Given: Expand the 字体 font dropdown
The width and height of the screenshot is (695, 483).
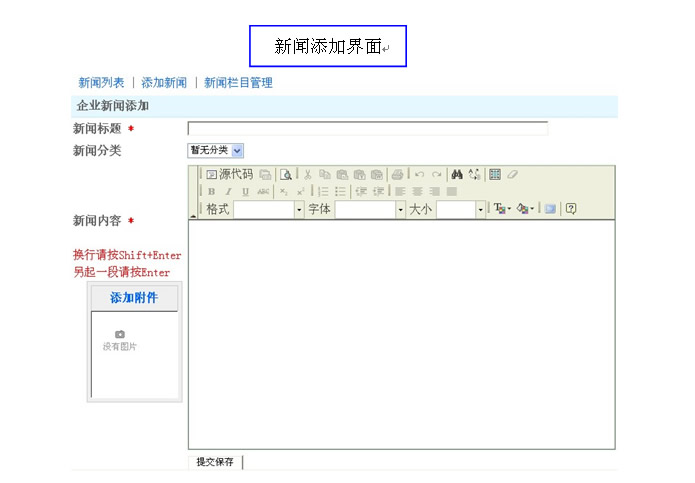Looking at the screenshot, I should (x=400, y=209).
